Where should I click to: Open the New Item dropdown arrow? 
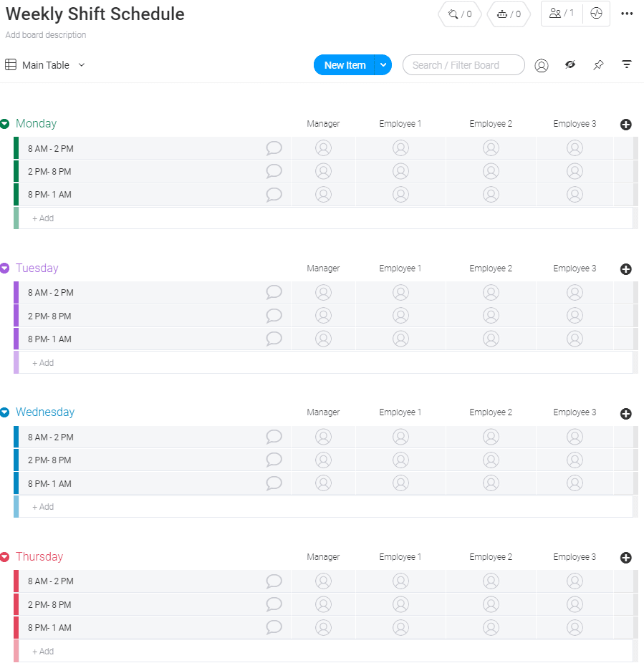point(383,65)
